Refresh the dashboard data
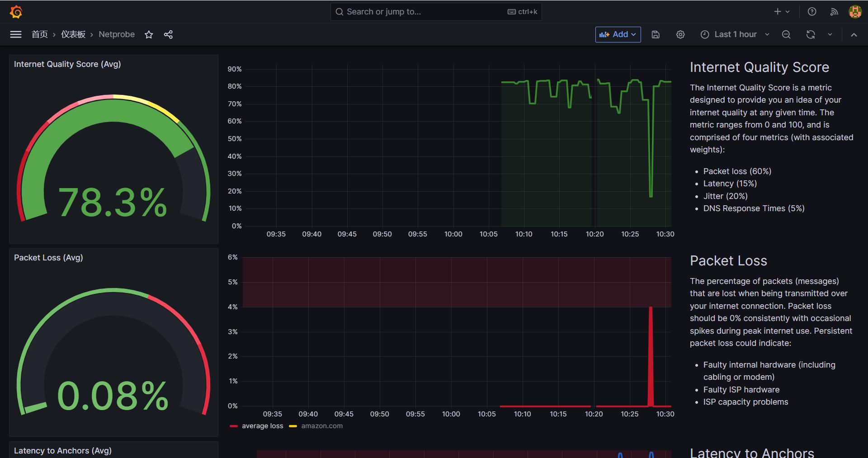The image size is (868, 458). pos(811,34)
